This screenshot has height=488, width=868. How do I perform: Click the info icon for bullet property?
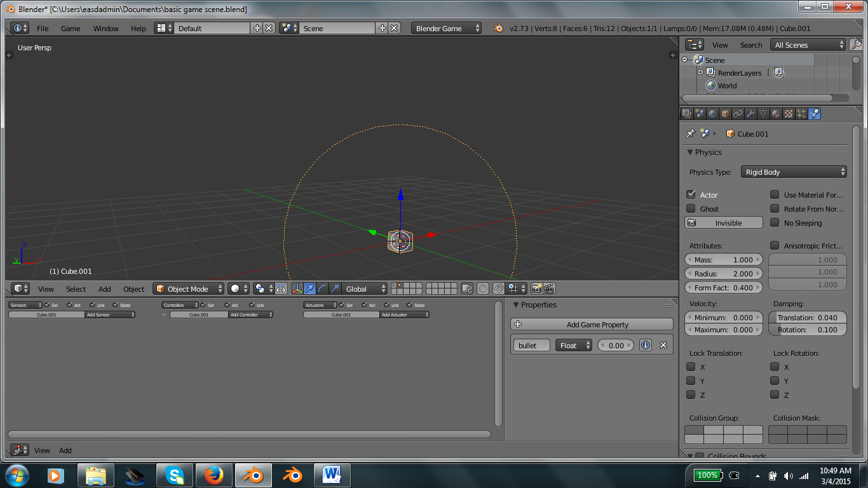646,345
